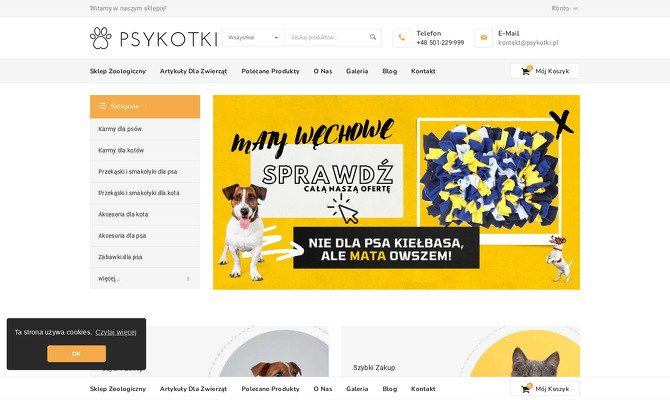Click the Maty węchowe yellow banner
The width and height of the screenshot is (670, 400).
397,192
